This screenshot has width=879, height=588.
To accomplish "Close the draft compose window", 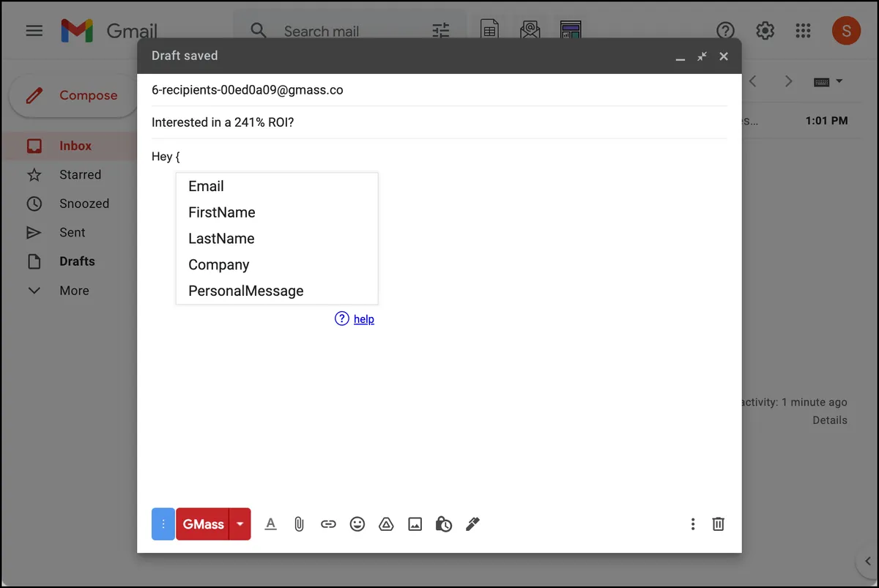I will (x=724, y=56).
